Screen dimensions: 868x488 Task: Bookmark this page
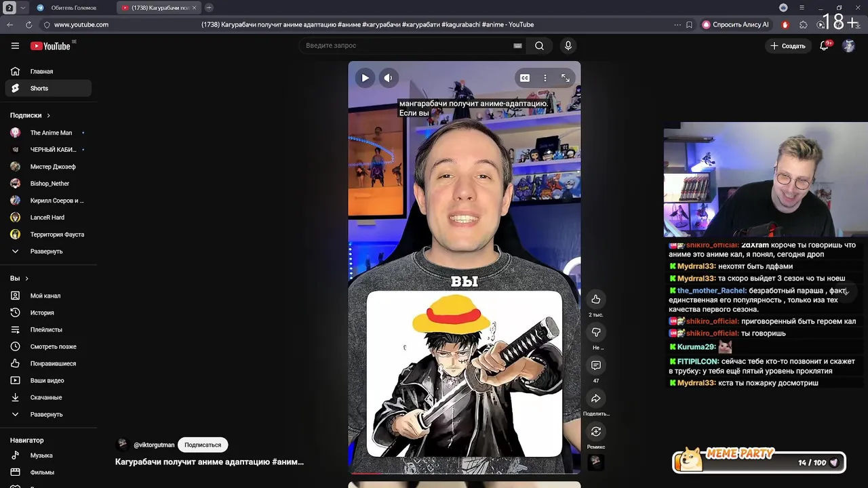[690, 24]
